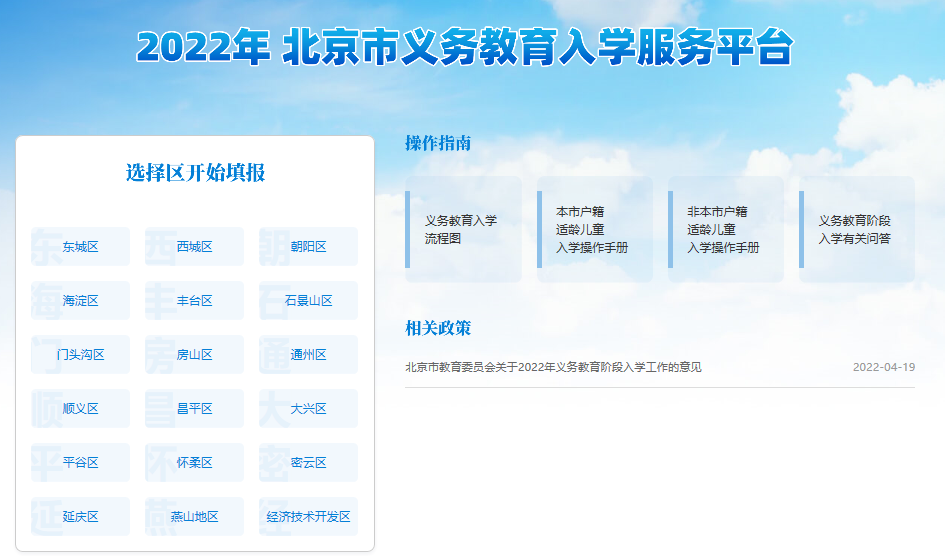Click 延庆区 district button
This screenshot has width=945, height=556.
tap(80, 516)
